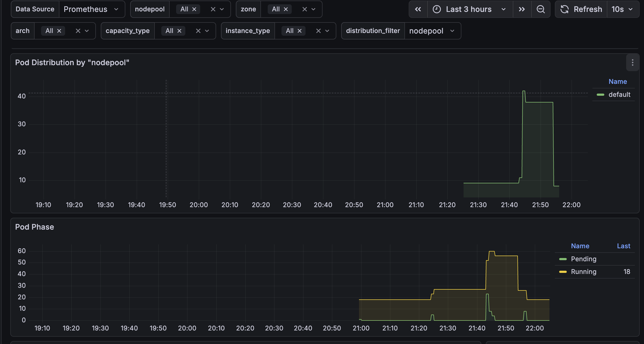Click the yellow Running series color swatch
644x344 pixels.
coord(563,272)
